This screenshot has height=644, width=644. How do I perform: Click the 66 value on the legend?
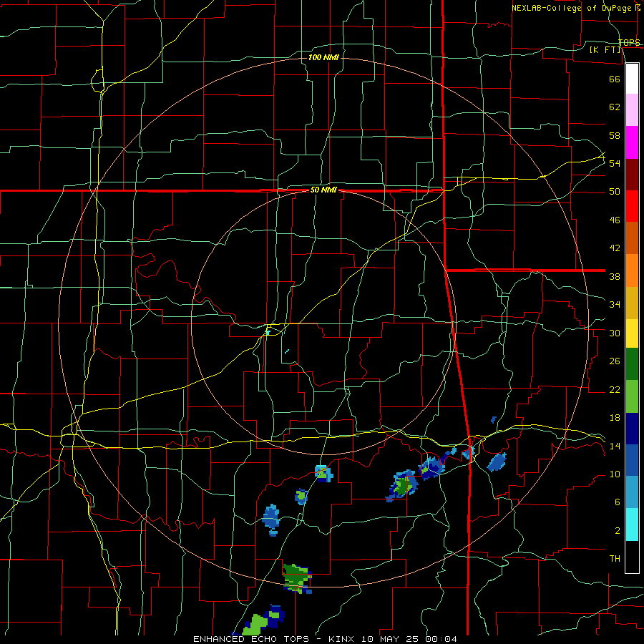(x=615, y=79)
